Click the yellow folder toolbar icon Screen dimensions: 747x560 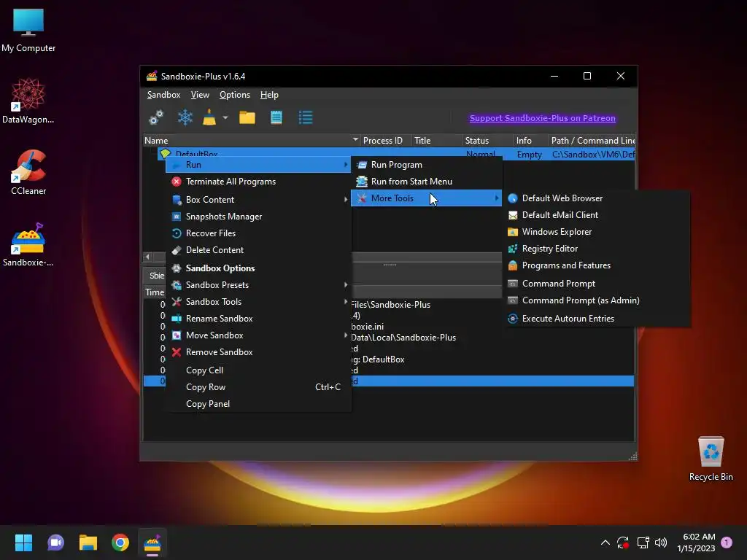point(247,117)
